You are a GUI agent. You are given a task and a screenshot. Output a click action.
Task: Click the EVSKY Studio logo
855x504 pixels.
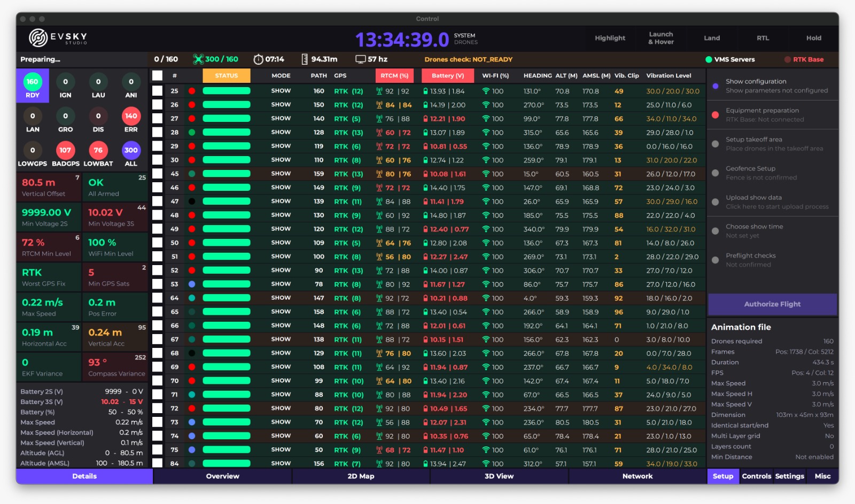[x=58, y=38]
